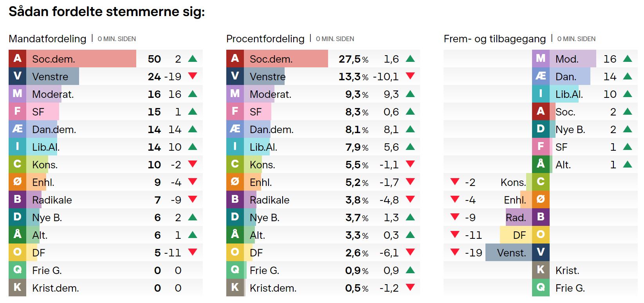The height and width of the screenshot is (303, 644).
Task: Click the green up arrow in Soc.dem. mandate row
Action: 192,59
